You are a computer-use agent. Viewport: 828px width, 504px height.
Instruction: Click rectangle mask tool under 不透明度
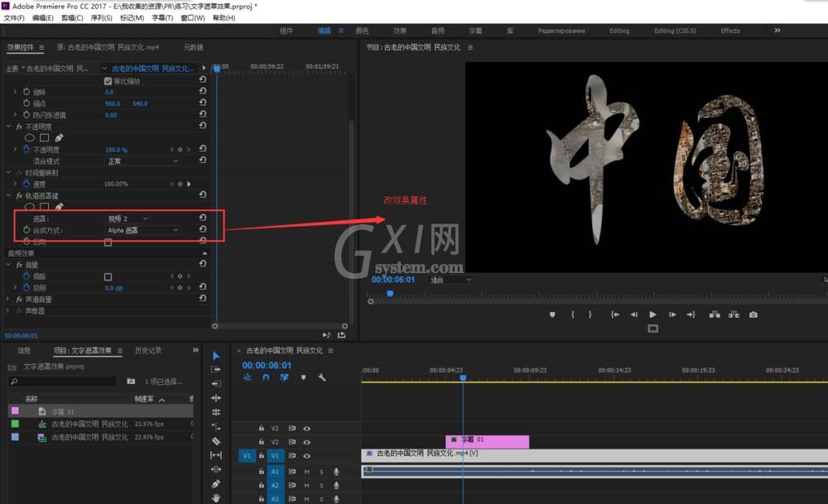45,137
